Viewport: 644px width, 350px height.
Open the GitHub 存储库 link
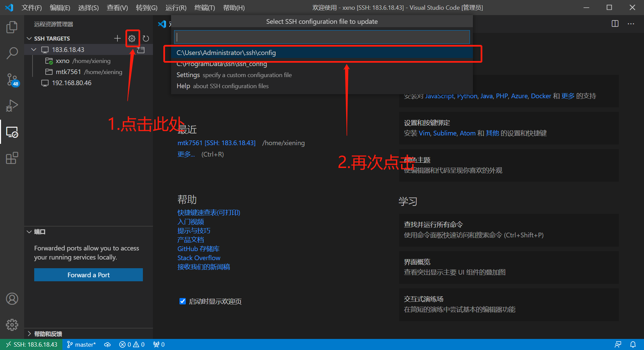198,249
